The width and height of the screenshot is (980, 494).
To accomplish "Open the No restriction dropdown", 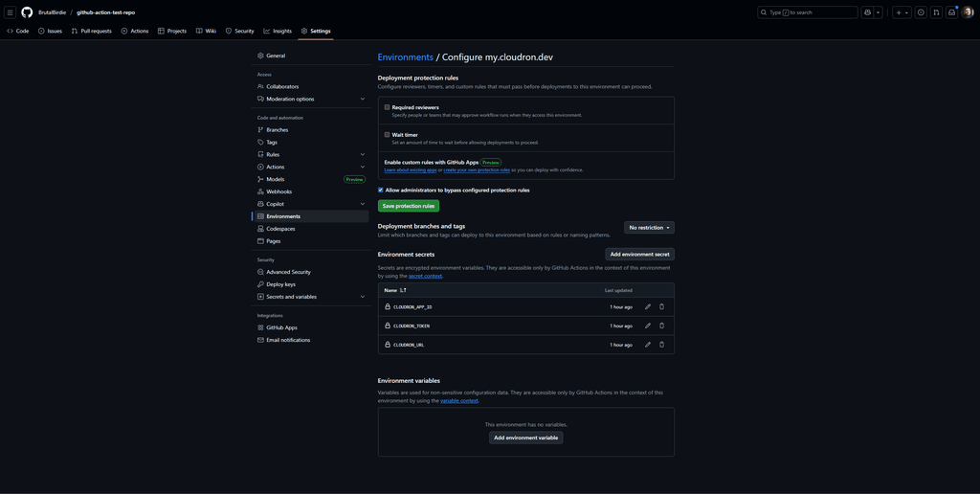I will tap(649, 228).
